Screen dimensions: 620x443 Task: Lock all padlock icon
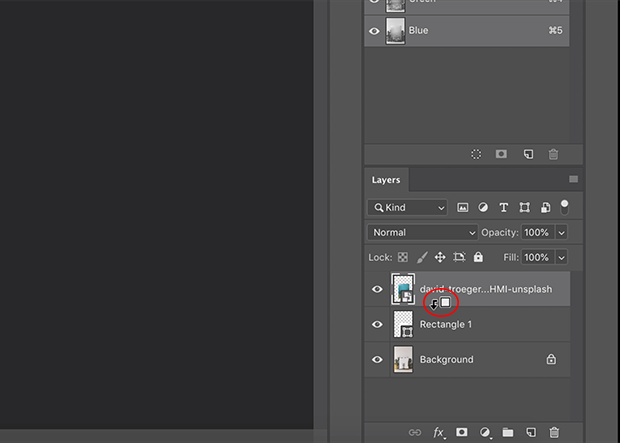[x=478, y=257]
